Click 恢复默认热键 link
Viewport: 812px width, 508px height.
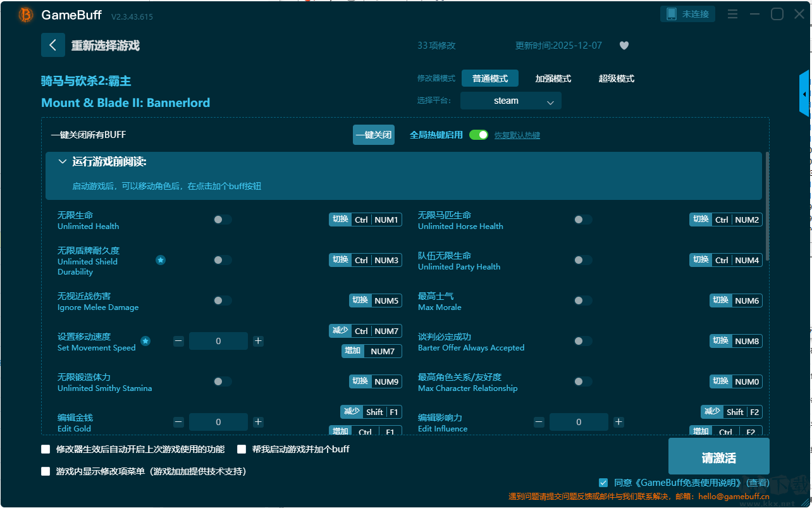pos(517,135)
